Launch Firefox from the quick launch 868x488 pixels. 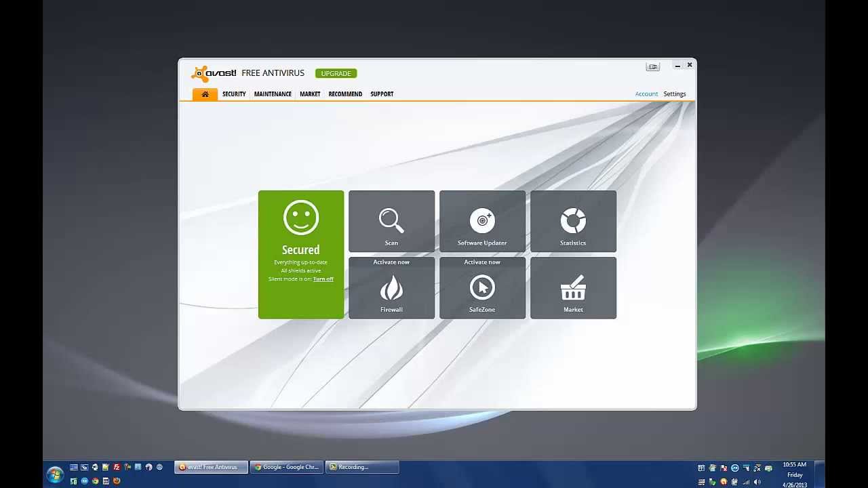point(117,481)
